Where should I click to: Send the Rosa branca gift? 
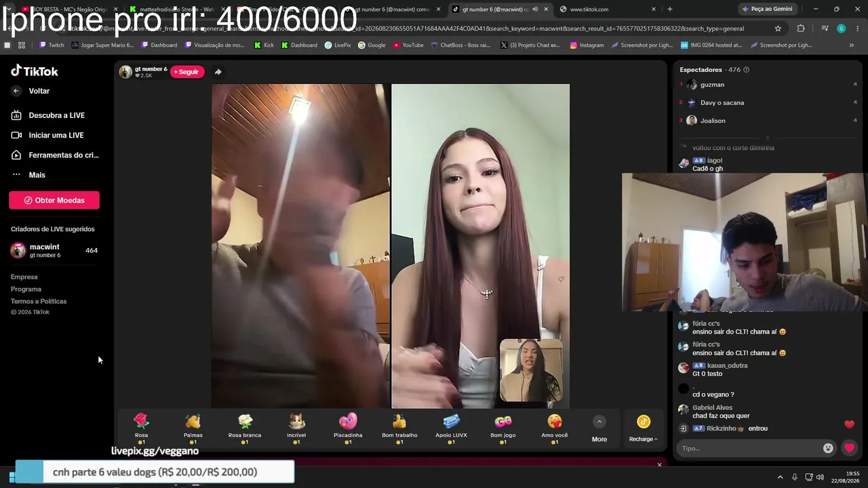pos(245,428)
